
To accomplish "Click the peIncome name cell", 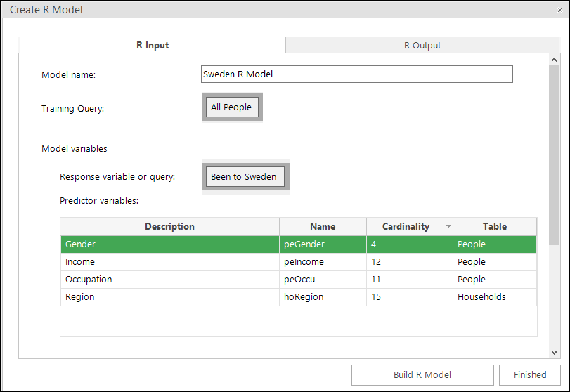I will (x=323, y=262).
